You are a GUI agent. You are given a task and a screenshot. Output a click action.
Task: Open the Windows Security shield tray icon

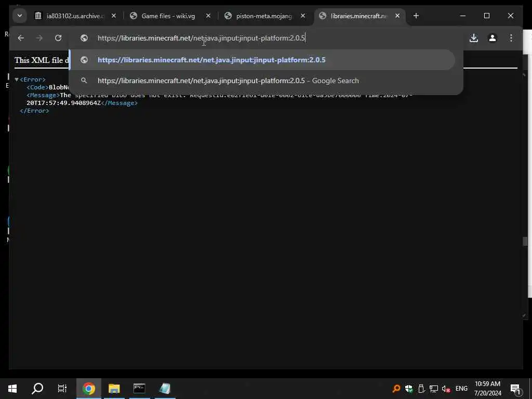[409, 389]
